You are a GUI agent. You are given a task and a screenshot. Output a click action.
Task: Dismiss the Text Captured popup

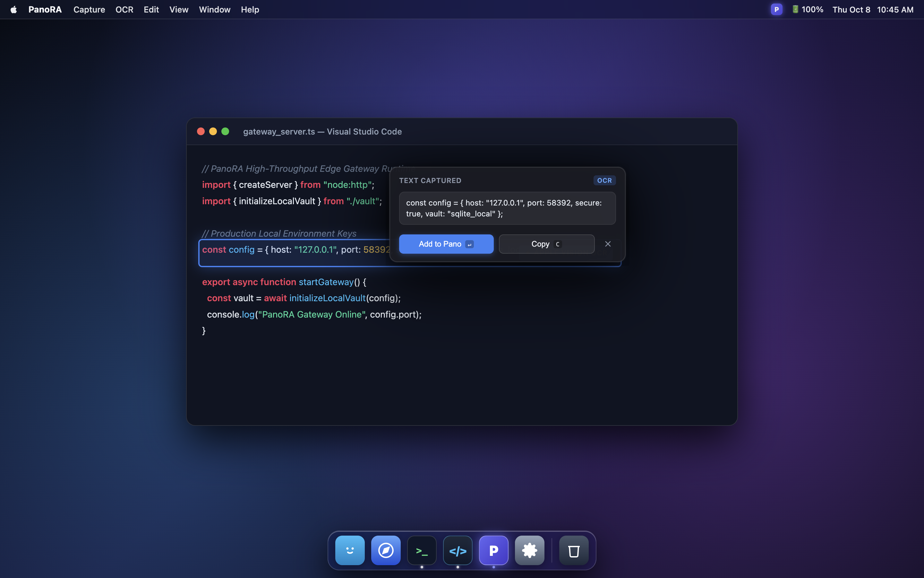[608, 244]
